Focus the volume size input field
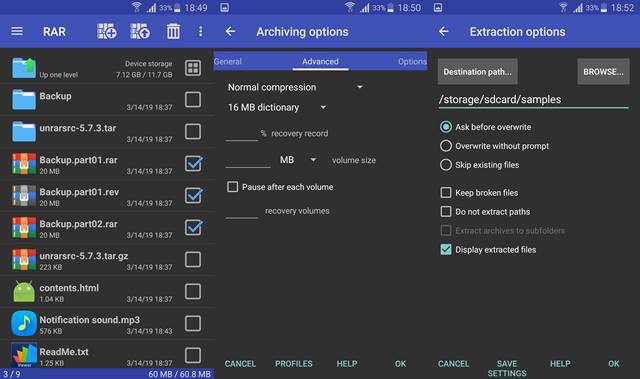The height and width of the screenshot is (379, 640). pyautogui.click(x=248, y=160)
